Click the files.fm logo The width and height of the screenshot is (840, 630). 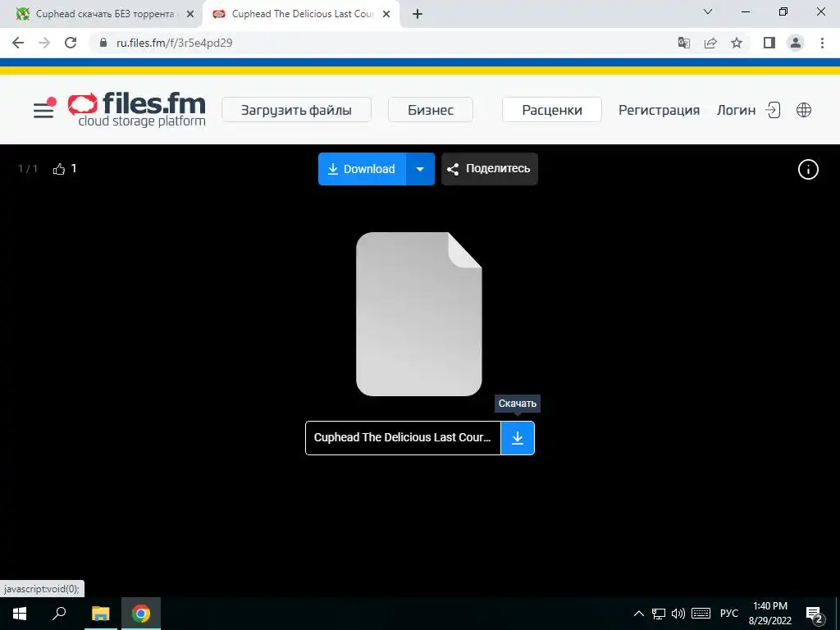point(137,109)
